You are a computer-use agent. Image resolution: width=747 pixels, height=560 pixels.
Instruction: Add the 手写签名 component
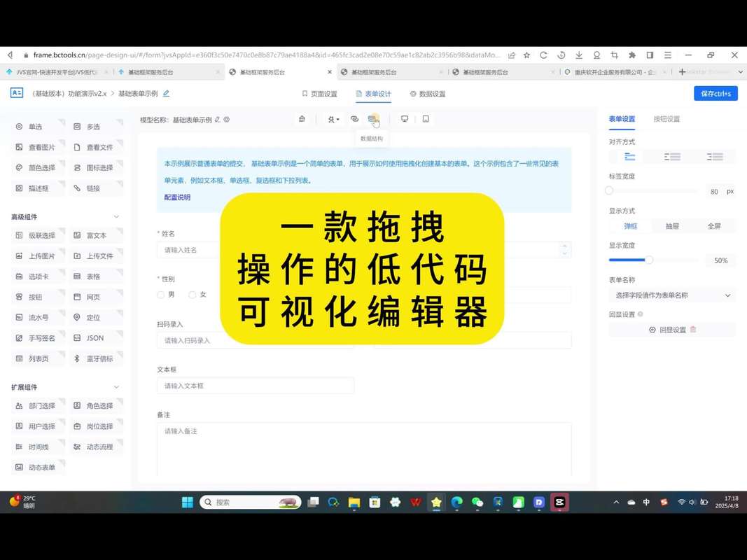coord(38,338)
